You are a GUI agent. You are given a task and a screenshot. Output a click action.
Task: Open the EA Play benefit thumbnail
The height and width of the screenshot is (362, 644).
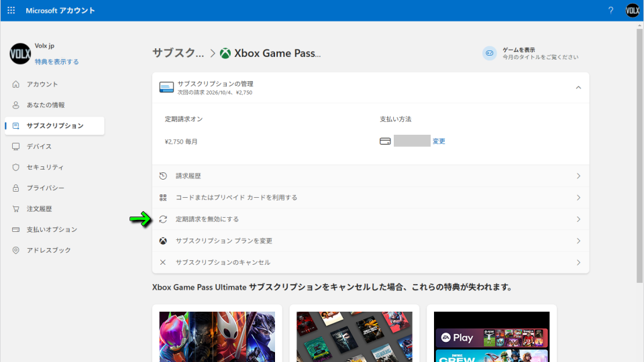491,337
